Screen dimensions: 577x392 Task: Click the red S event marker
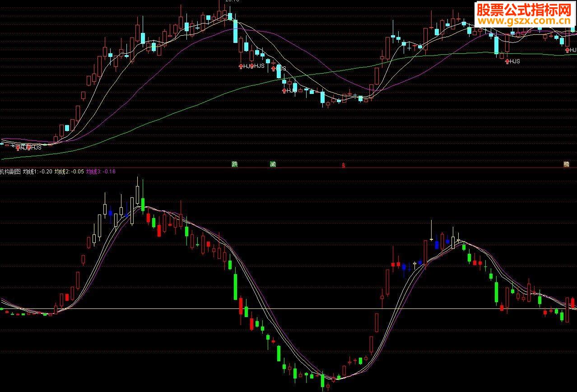pyautogui.click(x=343, y=165)
